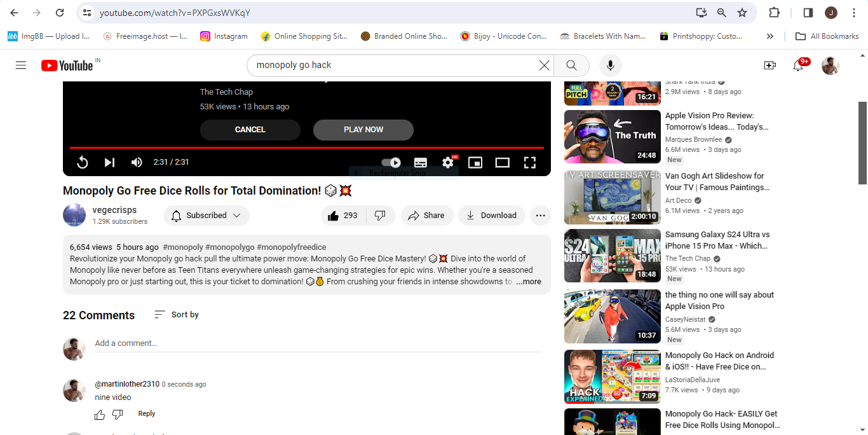Screen dimensions: 868x435
Task: Open notifications bell
Action: [798, 65]
